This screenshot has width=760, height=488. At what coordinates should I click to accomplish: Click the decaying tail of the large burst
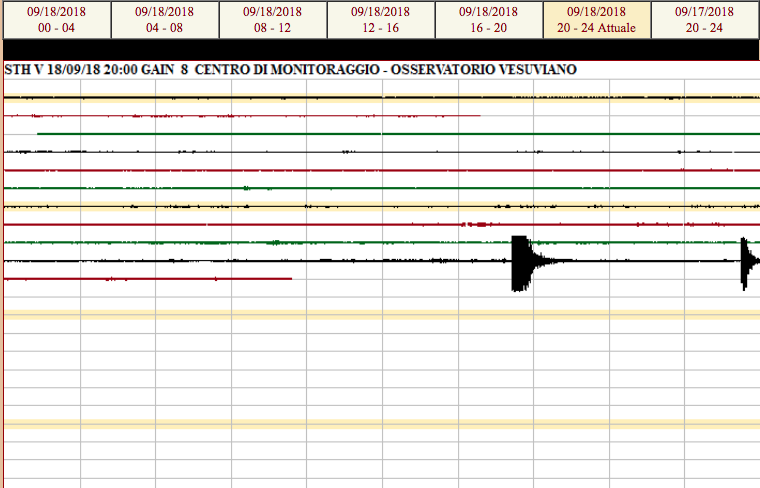point(548,261)
